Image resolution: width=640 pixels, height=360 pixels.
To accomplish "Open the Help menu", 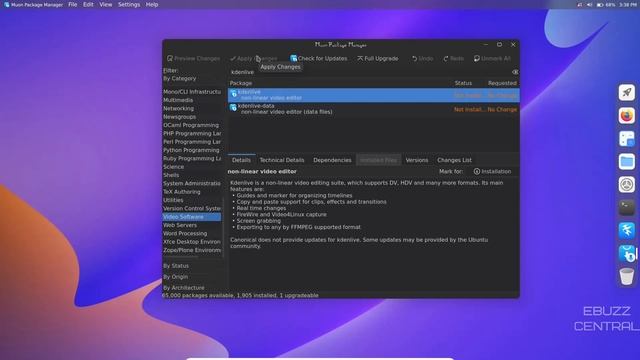I will pyautogui.click(x=152, y=4).
